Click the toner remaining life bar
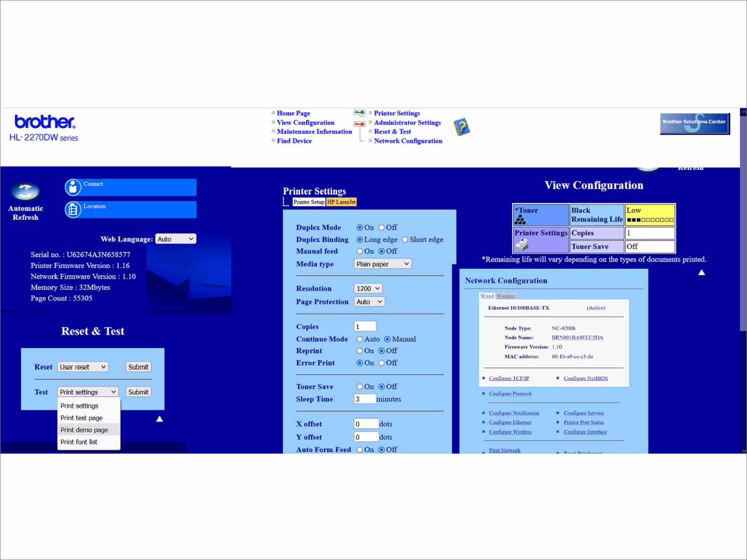The image size is (747, 560). [x=650, y=220]
